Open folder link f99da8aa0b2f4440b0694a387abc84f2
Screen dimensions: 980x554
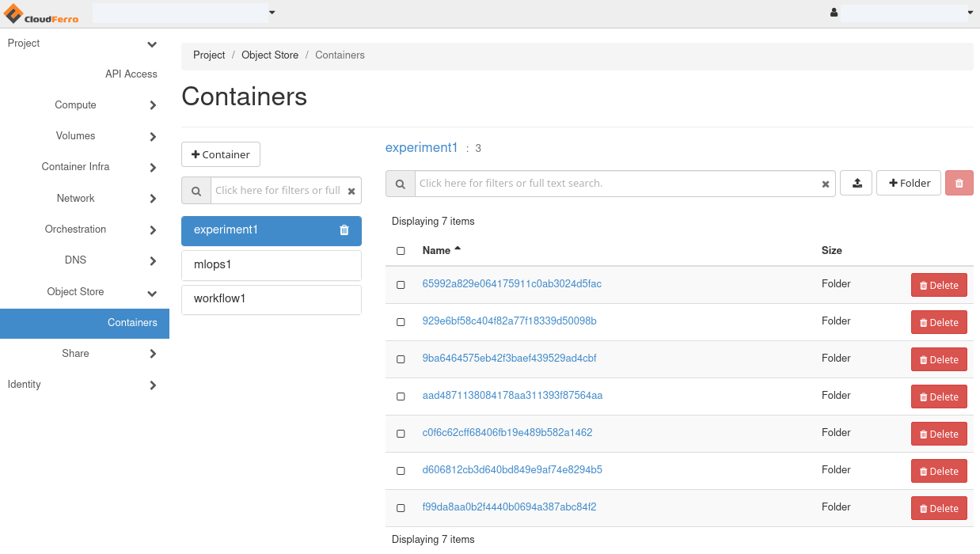(510, 507)
